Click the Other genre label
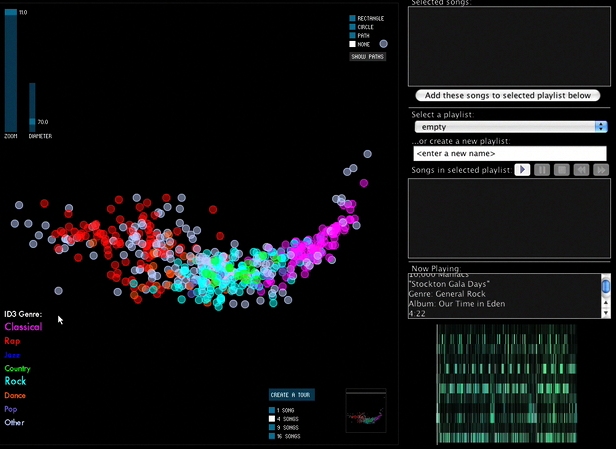The image size is (616, 449). (14, 423)
